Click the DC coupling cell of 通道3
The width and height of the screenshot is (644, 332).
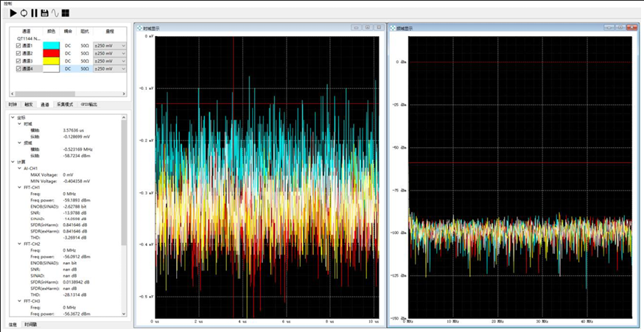click(x=68, y=61)
